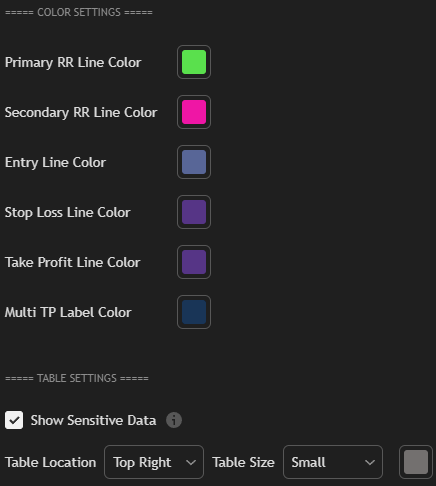Open the Primary RR Line Color green swatch
The image size is (436, 486).
[x=194, y=62]
